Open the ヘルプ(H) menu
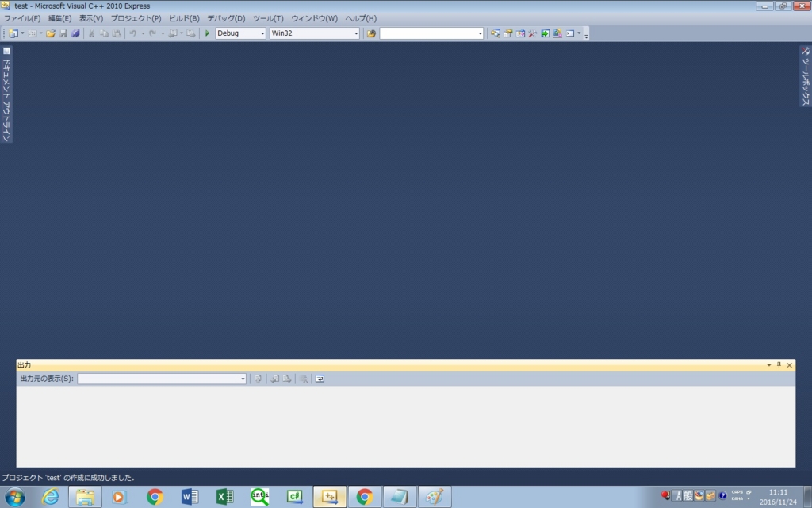Screen dimensions: 812x508 click(361, 18)
